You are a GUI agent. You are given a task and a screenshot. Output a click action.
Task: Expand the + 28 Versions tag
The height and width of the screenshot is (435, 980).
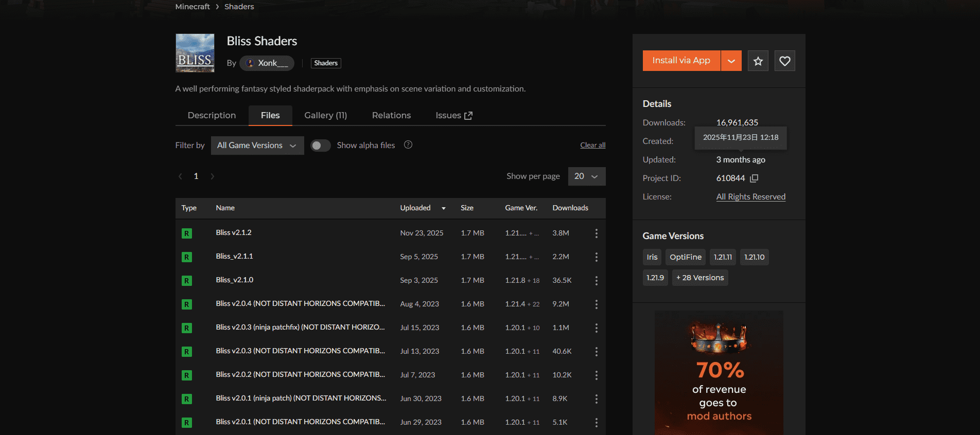point(699,278)
